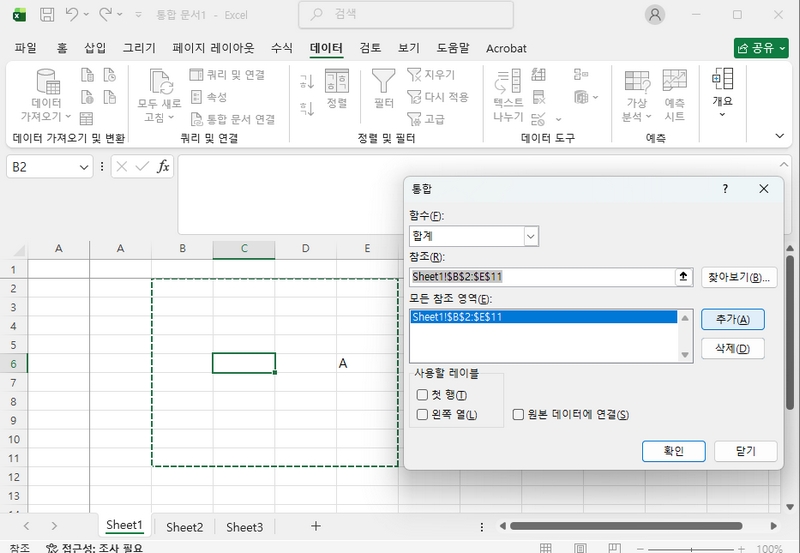This screenshot has height=553, width=800.
Task: Collapse the ribbon with chevron arrow
Action: (780, 136)
